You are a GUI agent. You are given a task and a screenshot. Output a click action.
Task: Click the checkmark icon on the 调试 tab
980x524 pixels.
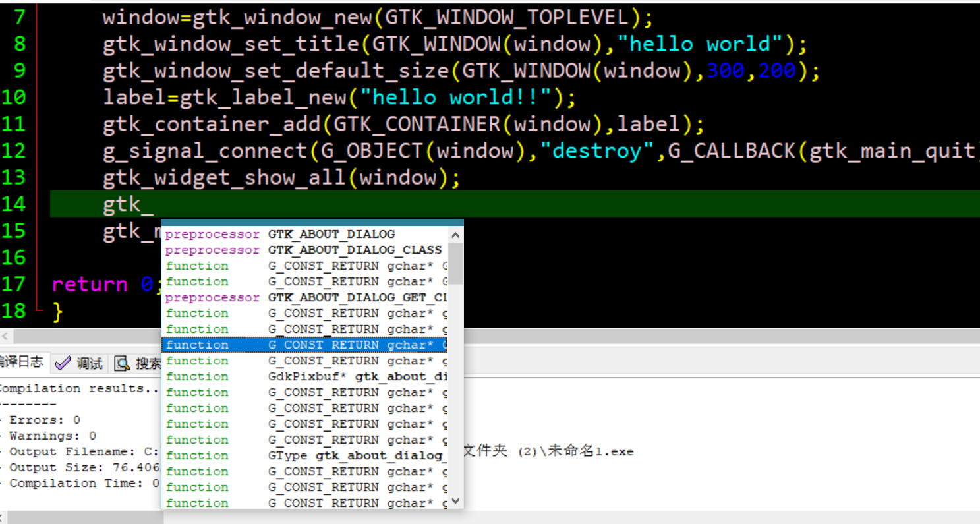pos(63,363)
